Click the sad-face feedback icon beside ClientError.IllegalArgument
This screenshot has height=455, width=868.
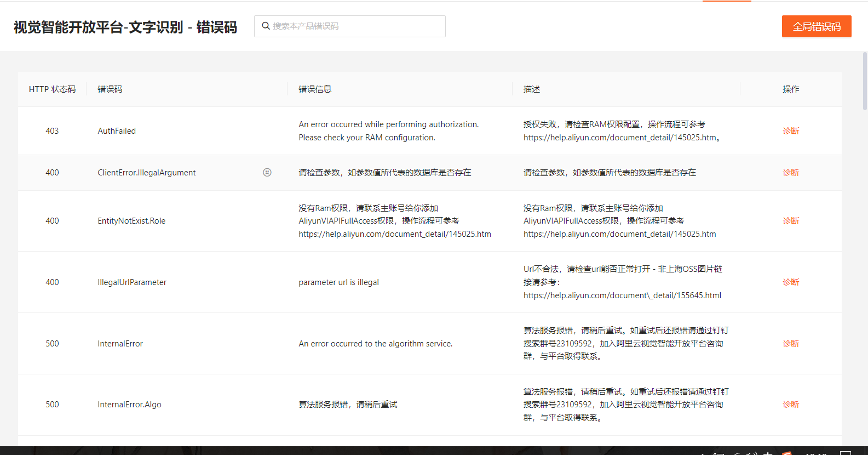click(x=267, y=172)
